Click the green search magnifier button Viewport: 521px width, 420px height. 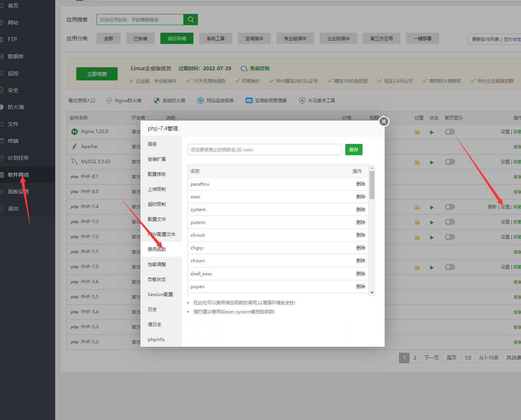190,20
